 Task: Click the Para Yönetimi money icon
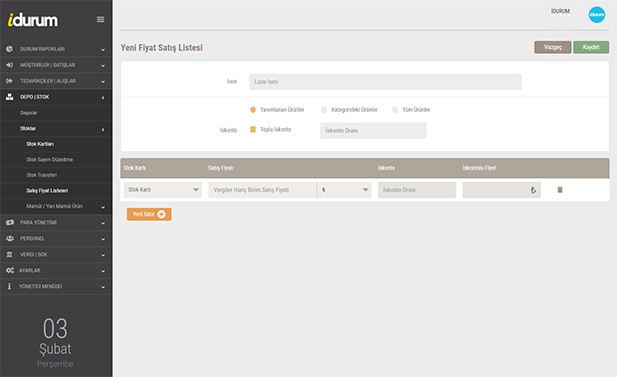tap(10, 223)
